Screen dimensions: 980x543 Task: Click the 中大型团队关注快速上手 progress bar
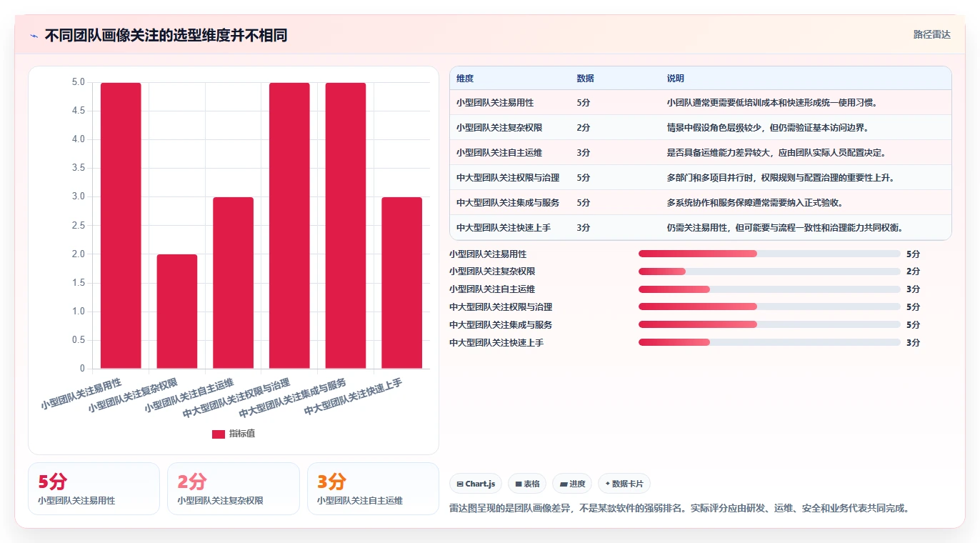click(x=769, y=342)
